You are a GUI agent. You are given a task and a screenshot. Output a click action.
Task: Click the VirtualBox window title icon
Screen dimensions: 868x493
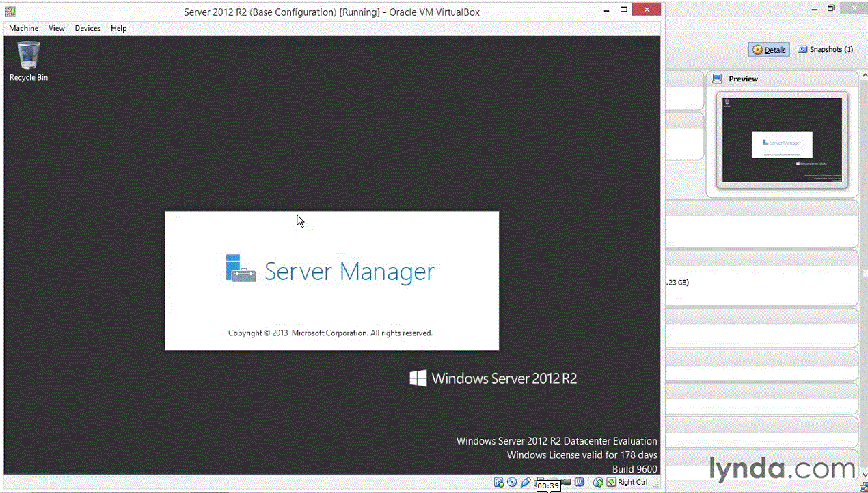pos(10,12)
